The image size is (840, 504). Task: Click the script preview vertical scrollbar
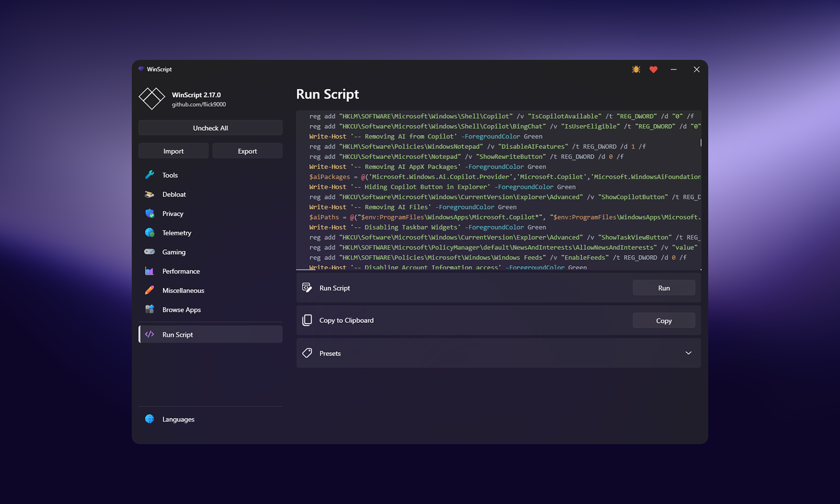pos(701,142)
